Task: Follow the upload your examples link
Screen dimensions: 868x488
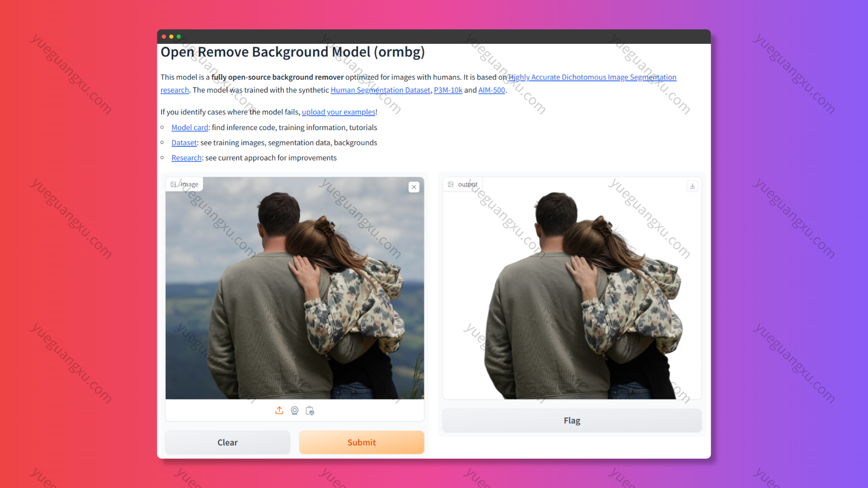Action: (338, 112)
